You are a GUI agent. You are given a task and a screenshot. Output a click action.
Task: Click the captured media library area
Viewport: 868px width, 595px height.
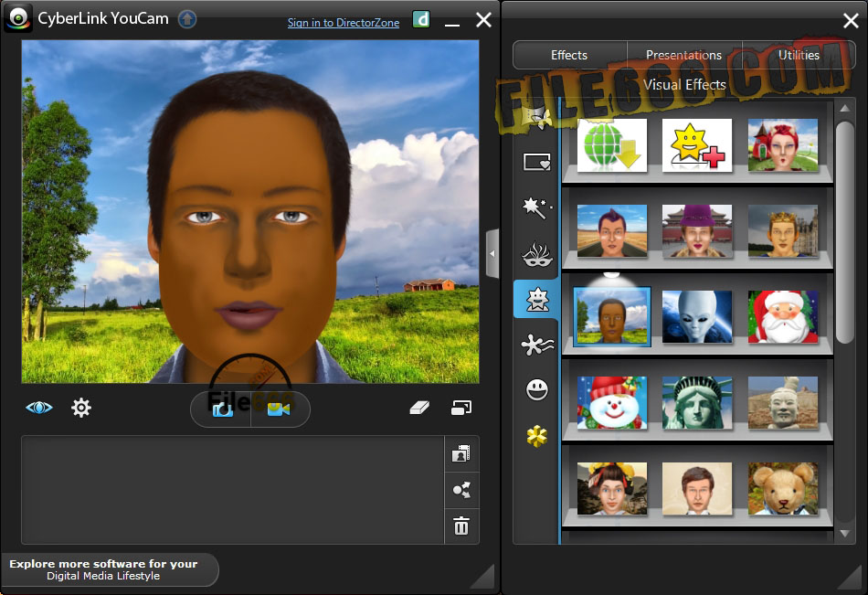click(232, 490)
